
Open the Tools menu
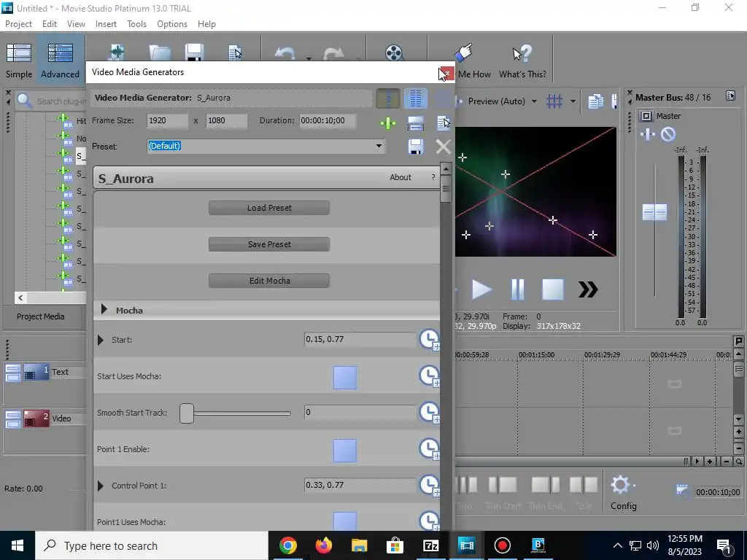pyautogui.click(x=136, y=24)
